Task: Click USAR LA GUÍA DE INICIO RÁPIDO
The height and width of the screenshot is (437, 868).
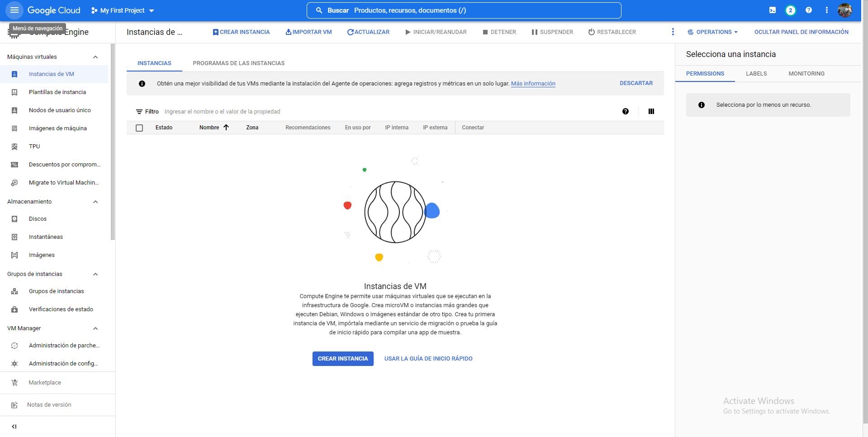Action: (x=428, y=359)
